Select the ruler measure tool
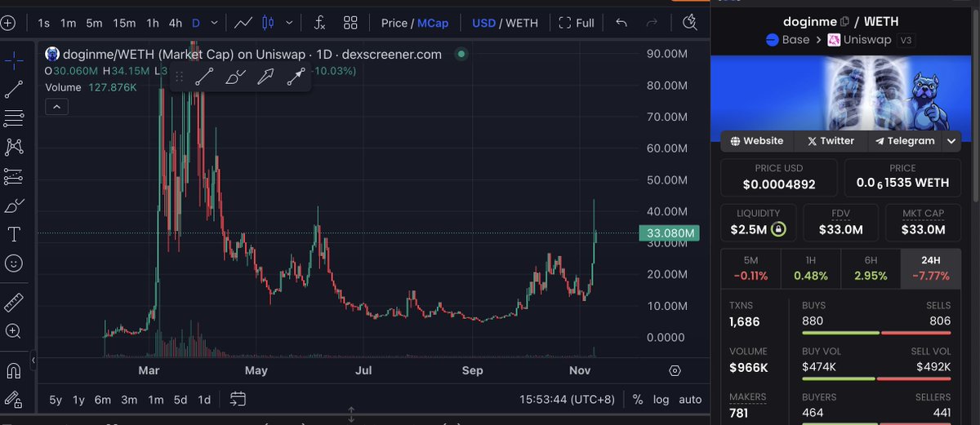The width and height of the screenshot is (980, 425). coord(14,303)
